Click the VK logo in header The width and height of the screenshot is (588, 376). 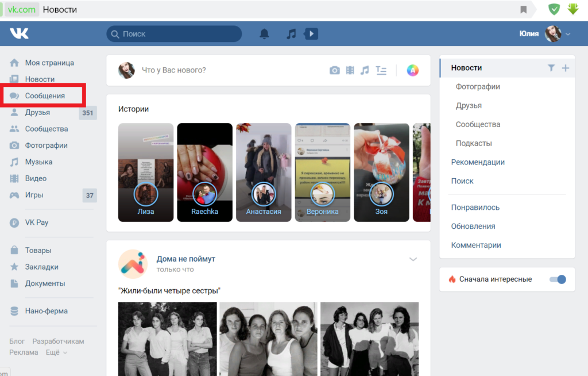click(19, 34)
